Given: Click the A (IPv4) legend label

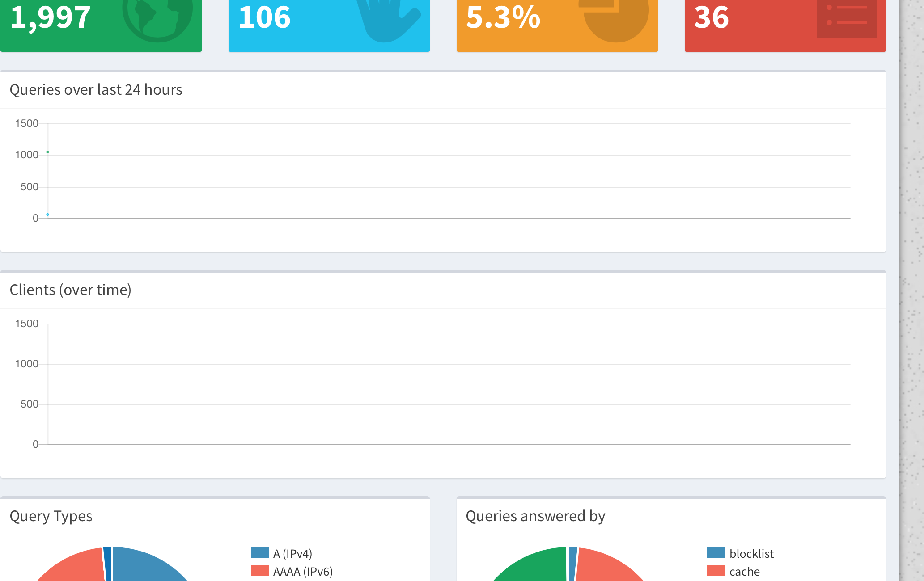Looking at the screenshot, I should [x=292, y=554].
